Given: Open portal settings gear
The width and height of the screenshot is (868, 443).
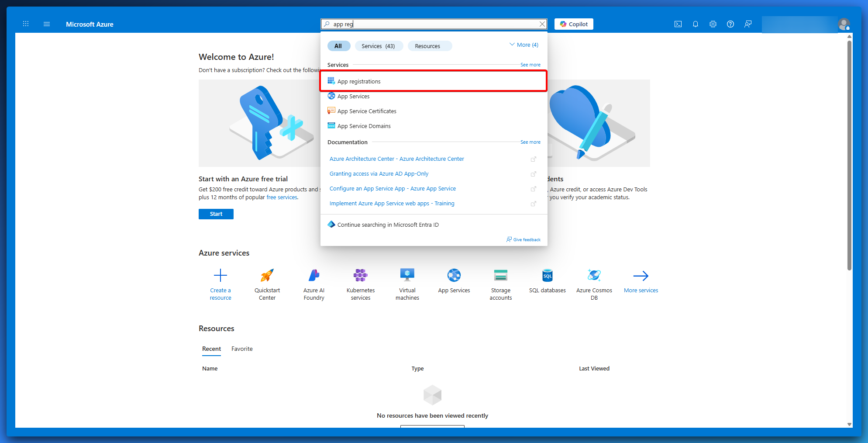Looking at the screenshot, I should (x=713, y=24).
